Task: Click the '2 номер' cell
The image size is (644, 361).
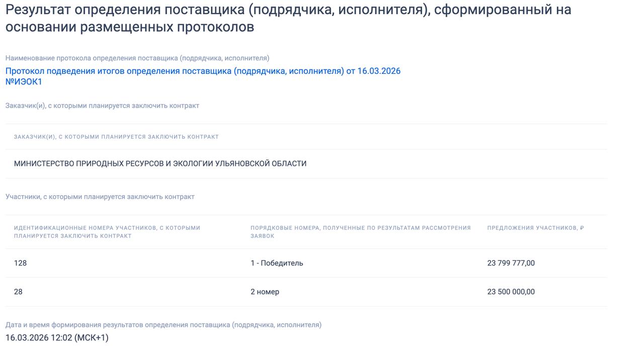Action: (x=265, y=292)
